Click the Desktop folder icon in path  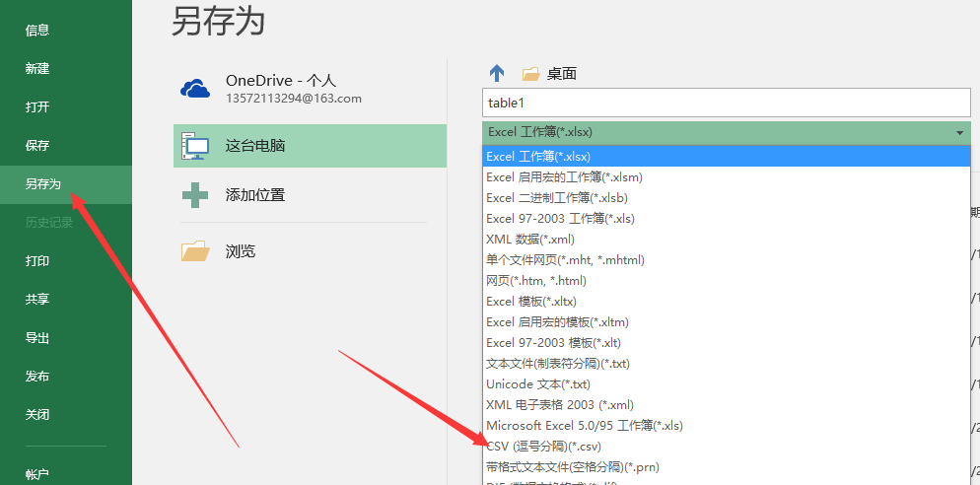coord(530,74)
